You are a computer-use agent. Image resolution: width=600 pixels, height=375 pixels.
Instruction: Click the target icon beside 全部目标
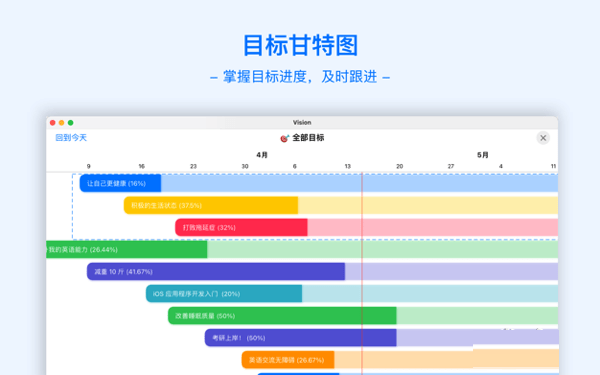284,138
